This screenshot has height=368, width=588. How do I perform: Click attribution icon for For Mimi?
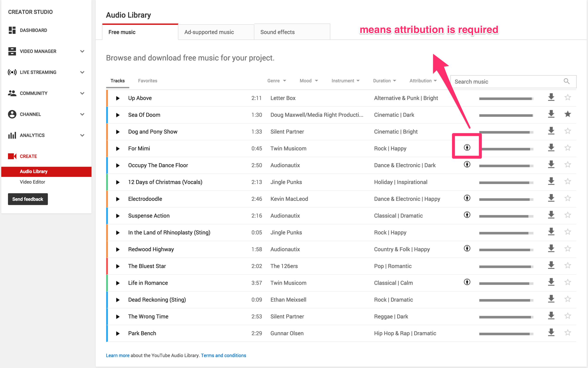click(x=467, y=147)
